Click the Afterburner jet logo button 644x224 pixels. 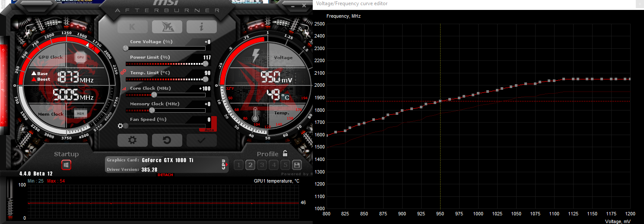pos(167,27)
